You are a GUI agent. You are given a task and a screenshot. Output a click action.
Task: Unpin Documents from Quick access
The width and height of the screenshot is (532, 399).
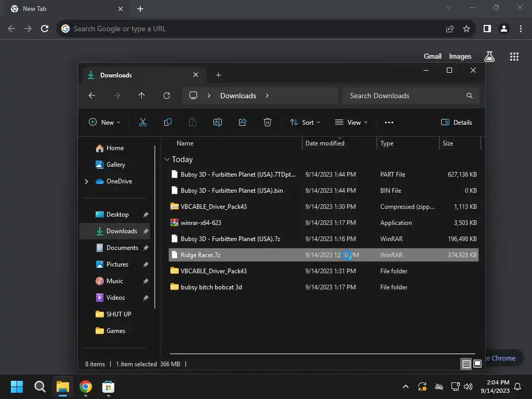click(146, 248)
